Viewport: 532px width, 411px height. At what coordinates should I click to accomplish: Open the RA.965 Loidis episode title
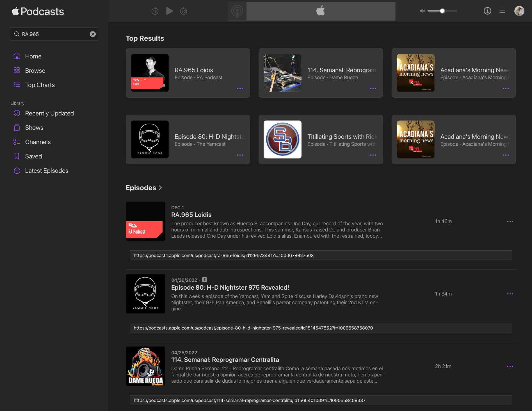click(x=191, y=215)
